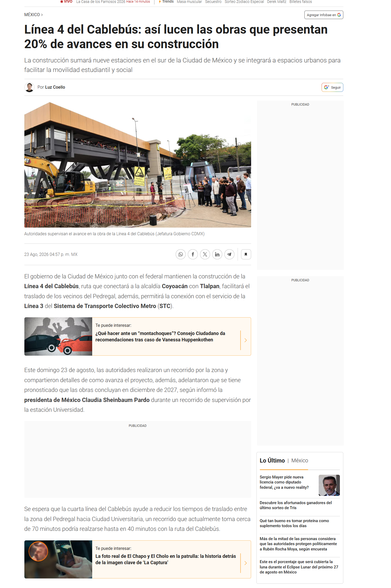Image resolution: width=391 pixels, height=588 pixels.
Task: Open the Luz Coello author page
Action: click(55, 87)
